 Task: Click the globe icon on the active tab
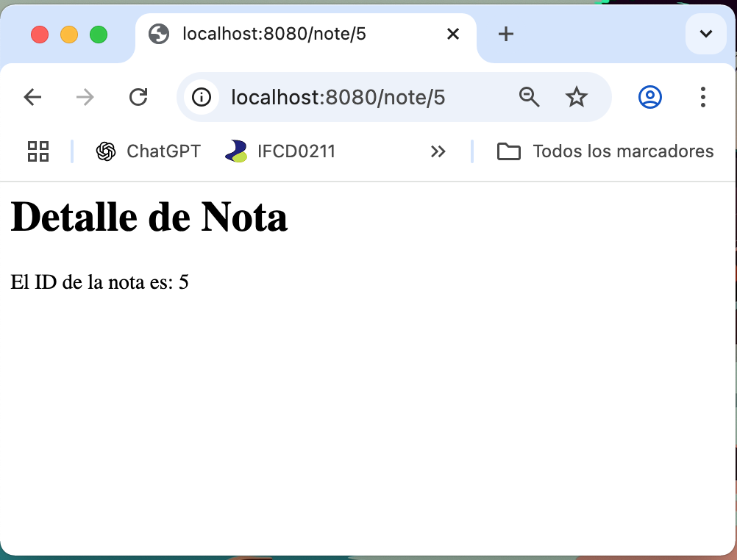click(158, 34)
